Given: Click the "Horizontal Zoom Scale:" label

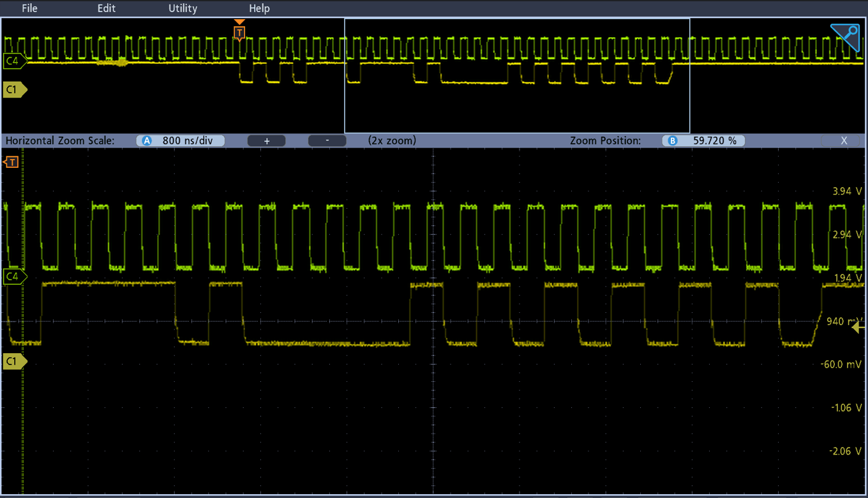Looking at the screenshot, I should (60, 140).
